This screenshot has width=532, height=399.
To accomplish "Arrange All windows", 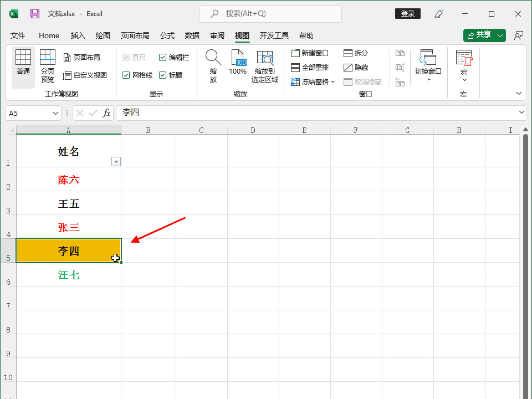I will [309, 67].
